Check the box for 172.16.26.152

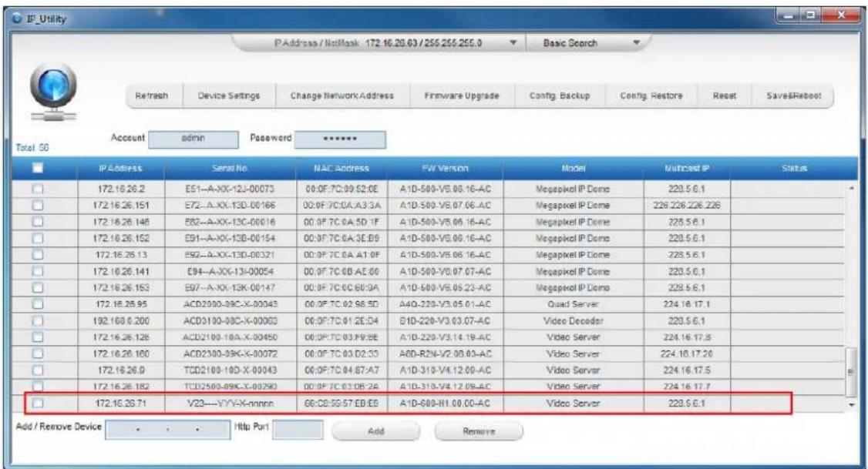(x=38, y=239)
